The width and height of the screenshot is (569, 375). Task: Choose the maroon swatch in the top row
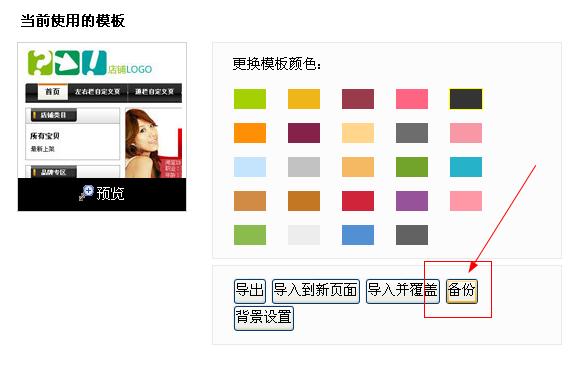358,99
